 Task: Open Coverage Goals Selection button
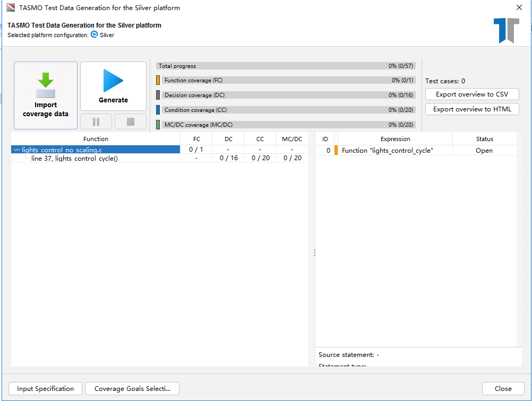tap(132, 388)
